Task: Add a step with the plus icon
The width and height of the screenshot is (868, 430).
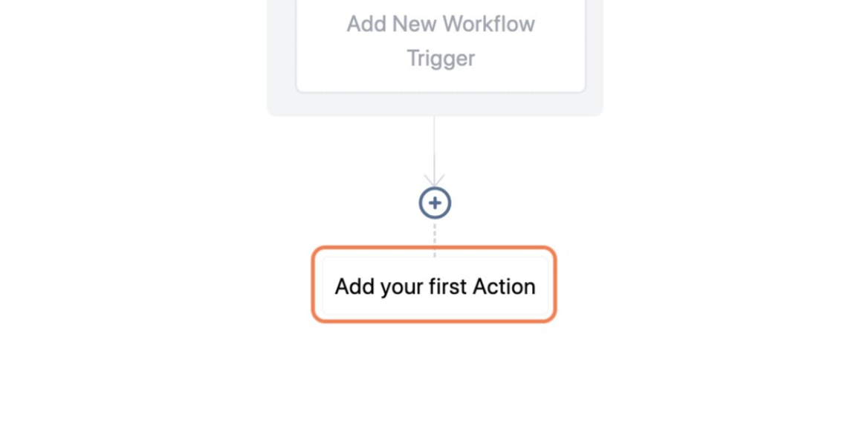Action: point(435,203)
